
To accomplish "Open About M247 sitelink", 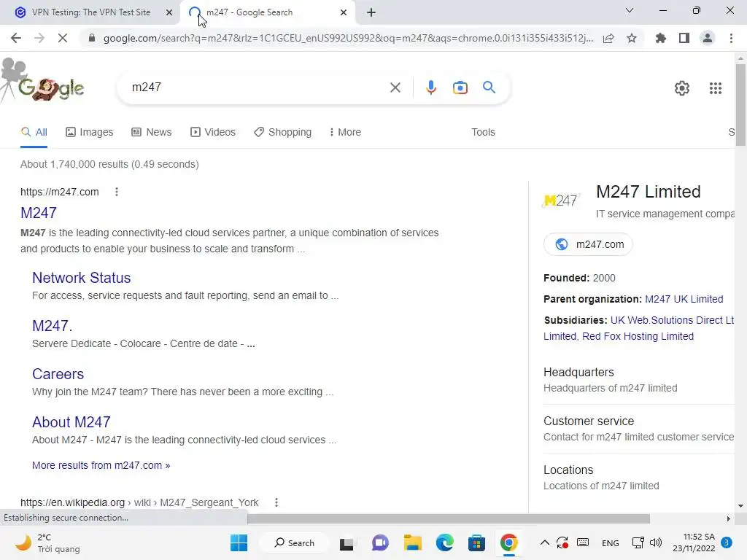I will [x=71, y=422].
